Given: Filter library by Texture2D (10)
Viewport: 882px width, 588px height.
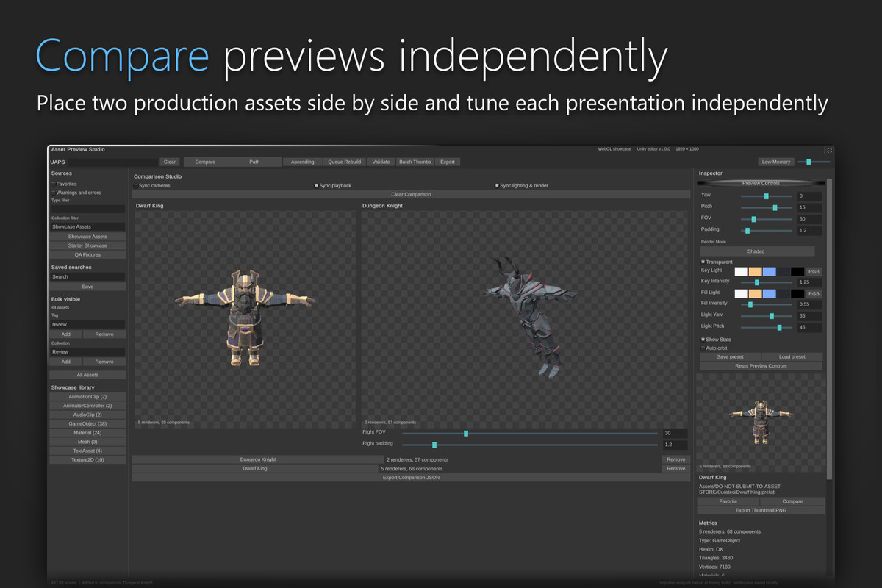Looking at the screenshot, I should [x=87, y=460].
